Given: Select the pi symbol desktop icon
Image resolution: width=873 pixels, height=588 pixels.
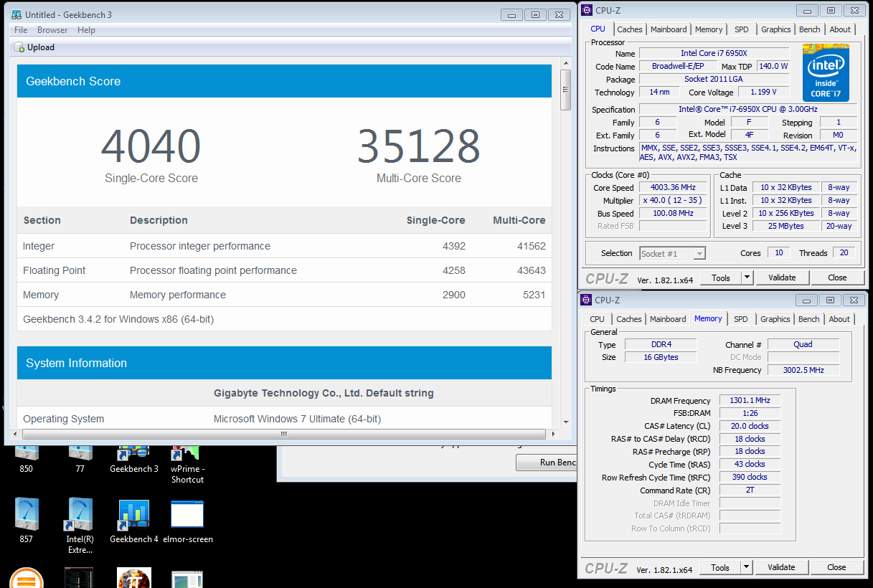Looking at the screenshot, I should coord(134,578).
